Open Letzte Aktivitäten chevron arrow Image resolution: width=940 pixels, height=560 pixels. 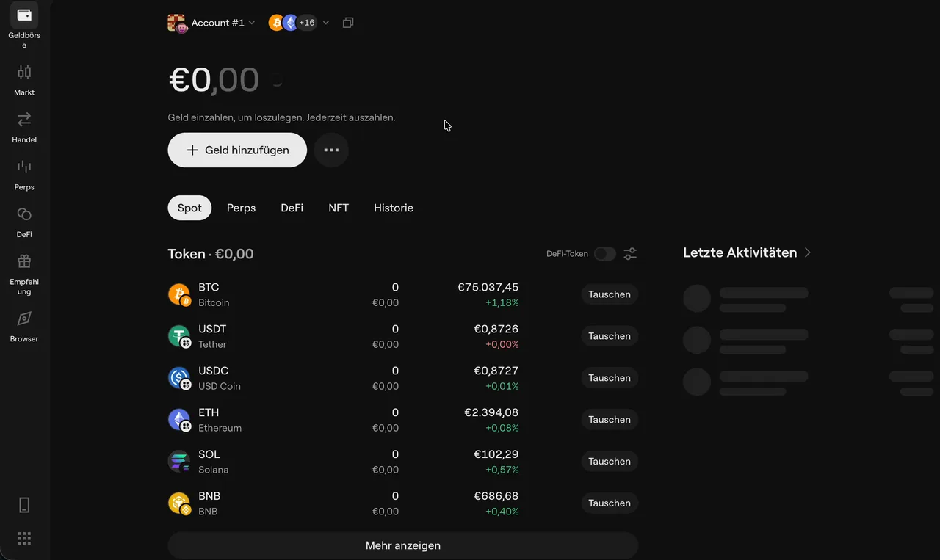tap(808, 252)
